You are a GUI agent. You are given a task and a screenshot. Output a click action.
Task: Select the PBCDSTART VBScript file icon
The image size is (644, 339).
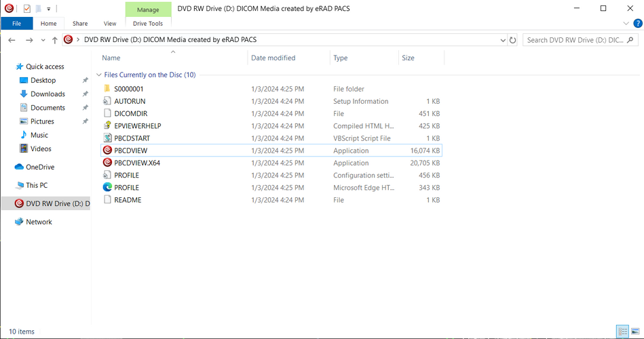107,138
